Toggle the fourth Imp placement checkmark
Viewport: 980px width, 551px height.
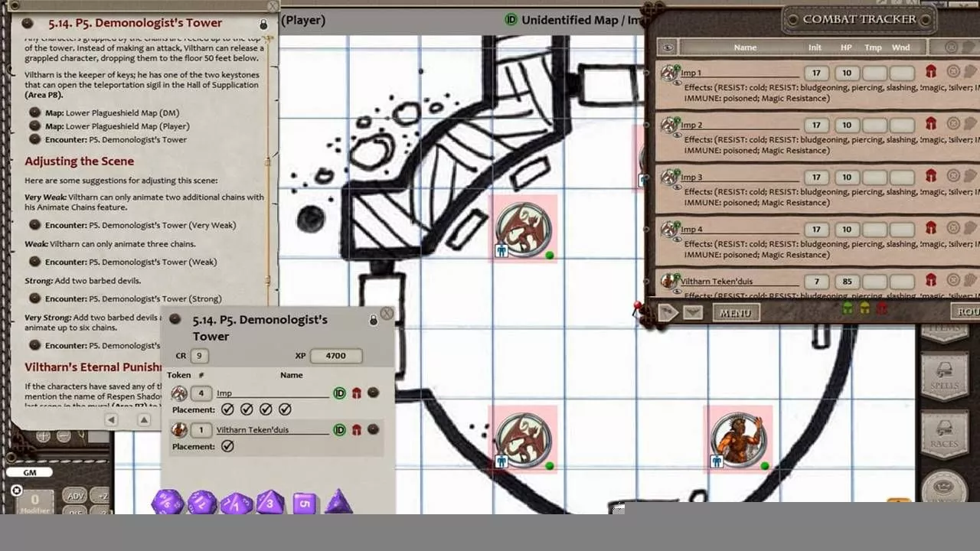pos(285,409)
